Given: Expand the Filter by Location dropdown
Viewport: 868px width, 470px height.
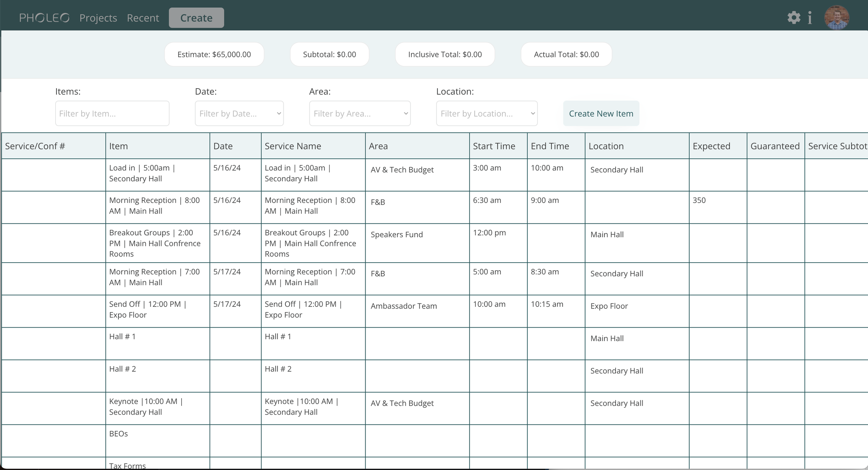Looking at the screenshot, I should (x=487, y=113).
